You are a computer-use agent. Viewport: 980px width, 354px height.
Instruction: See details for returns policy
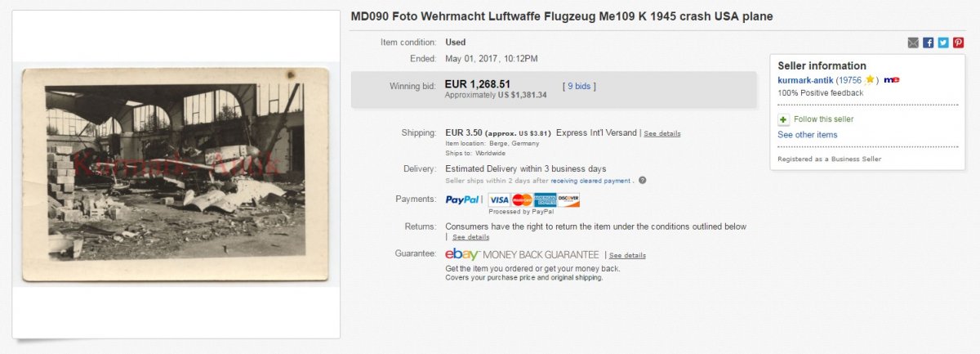click(470, 237)
